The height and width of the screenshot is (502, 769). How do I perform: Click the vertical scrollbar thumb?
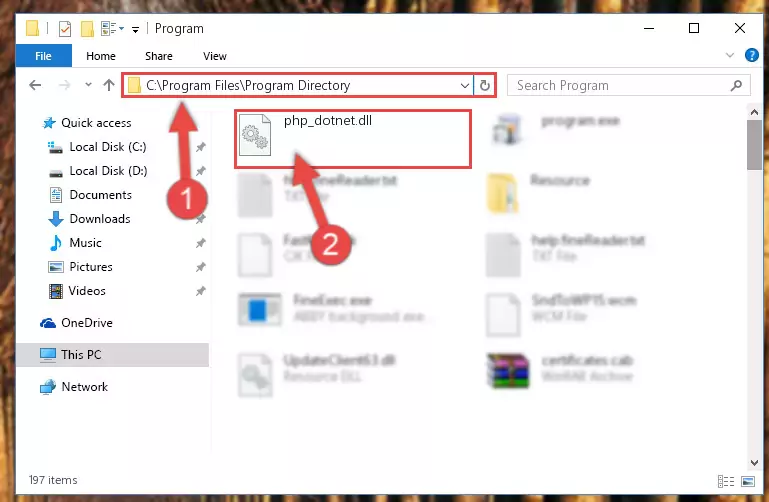click(754, 145)
